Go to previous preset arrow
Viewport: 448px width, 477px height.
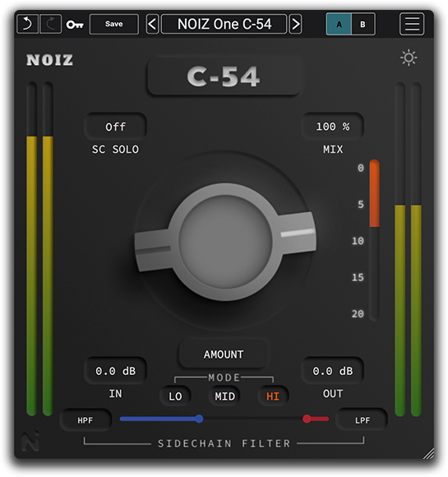click(x=152, y=24)
